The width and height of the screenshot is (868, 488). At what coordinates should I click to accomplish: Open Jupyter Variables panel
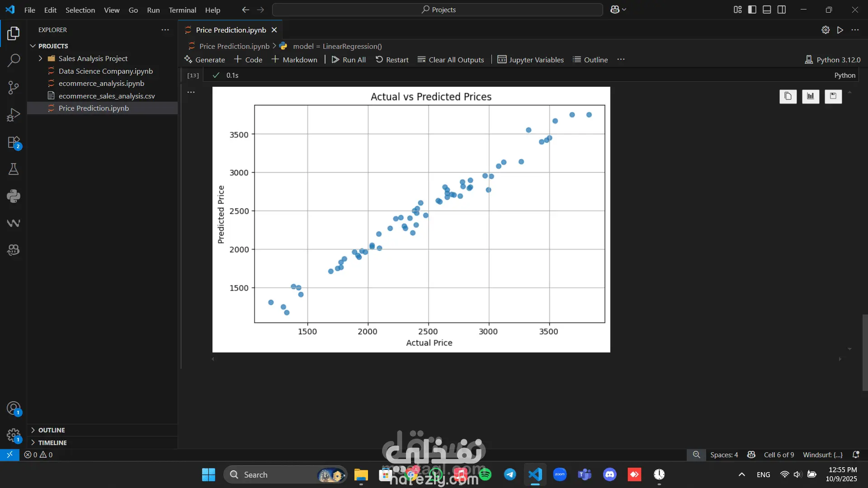coord(531,60)
